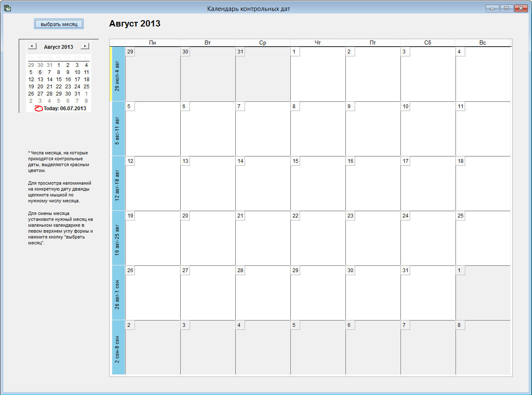Image resolution: width=532 pixels, height=395 pixels.
Task: Open August 19 cell in main calendar
Action: point(153,238)
